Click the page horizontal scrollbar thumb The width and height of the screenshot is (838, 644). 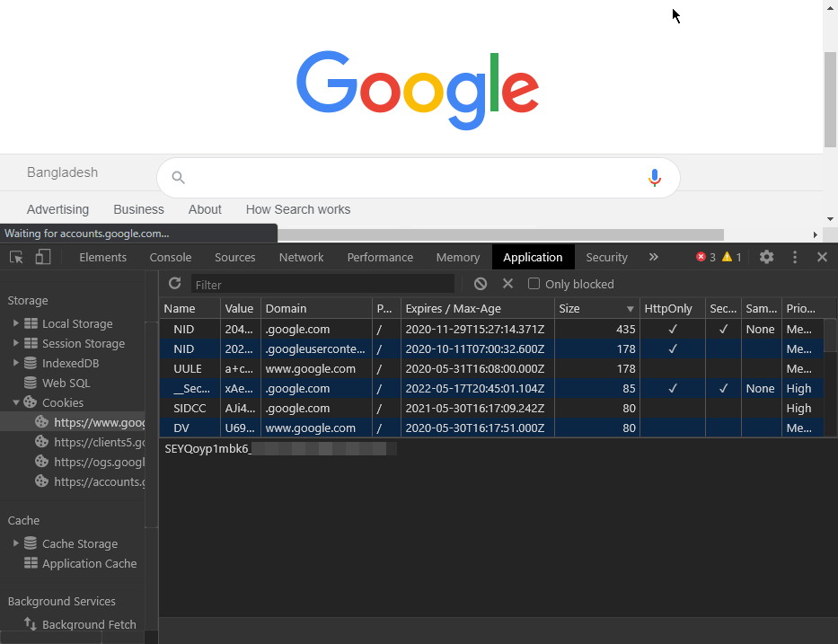[500, 234]
